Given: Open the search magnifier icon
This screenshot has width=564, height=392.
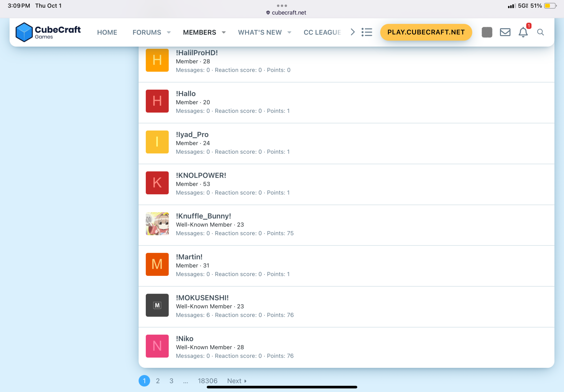Looking at the screenshot, I should (x=540, y=32).
